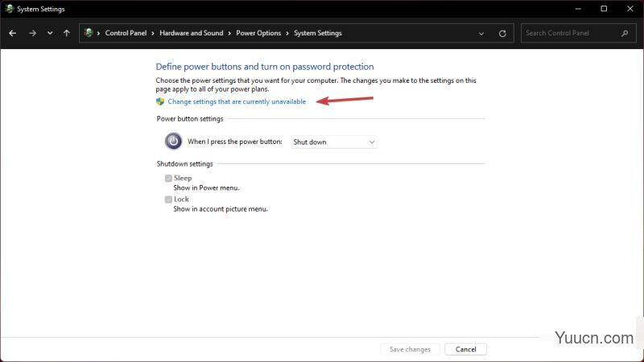Toggle the Lock checkbox
644x362 pixels.
(x=168, y=200)
